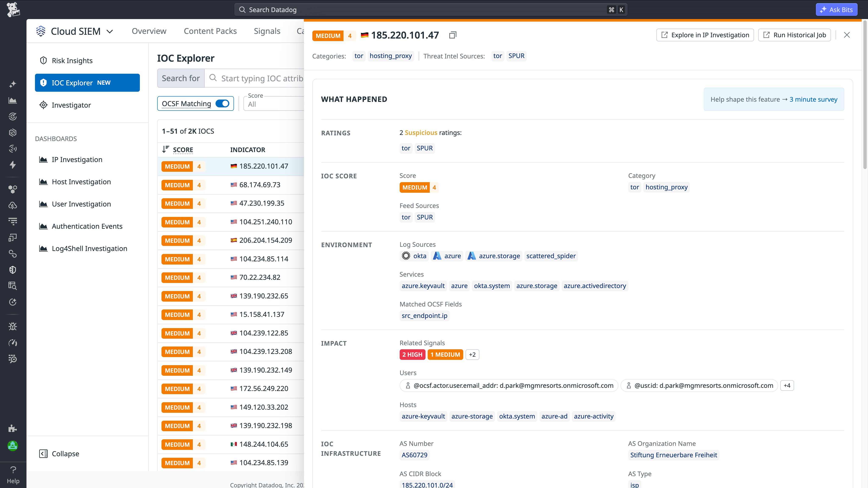The width and height of the screenshot is (868, 488).
Task: Click the AS60729 AS Number tag
Action: (415, 455)
